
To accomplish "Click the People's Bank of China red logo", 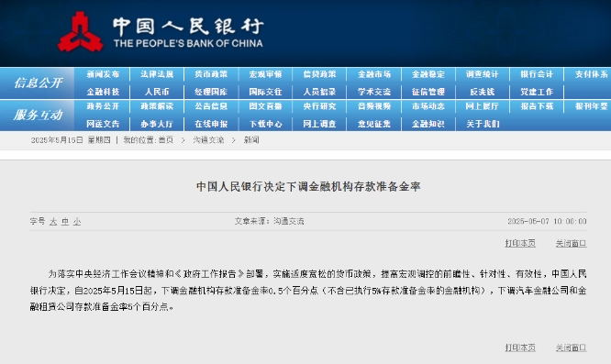I will click(x=80, y=31).
